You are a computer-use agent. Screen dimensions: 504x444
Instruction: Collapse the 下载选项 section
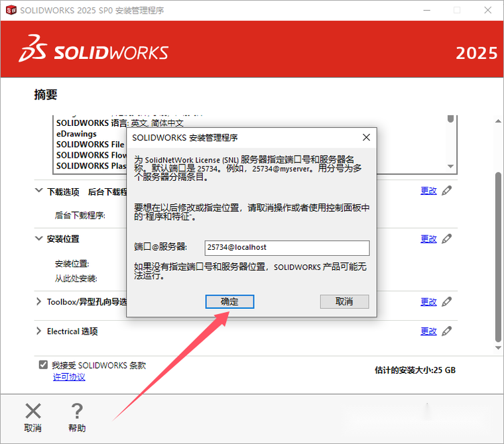tap(38, 192)
